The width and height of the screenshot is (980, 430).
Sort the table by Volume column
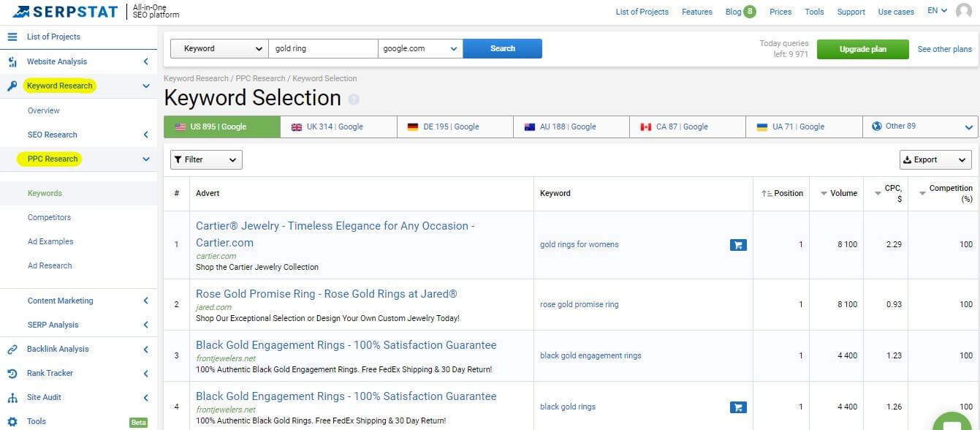coord(838,193)
